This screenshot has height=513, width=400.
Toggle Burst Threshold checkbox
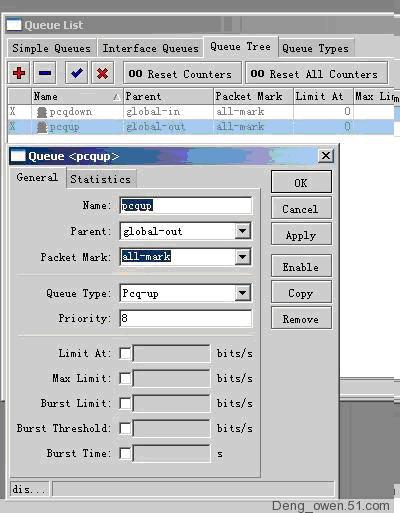click(125, 428)
